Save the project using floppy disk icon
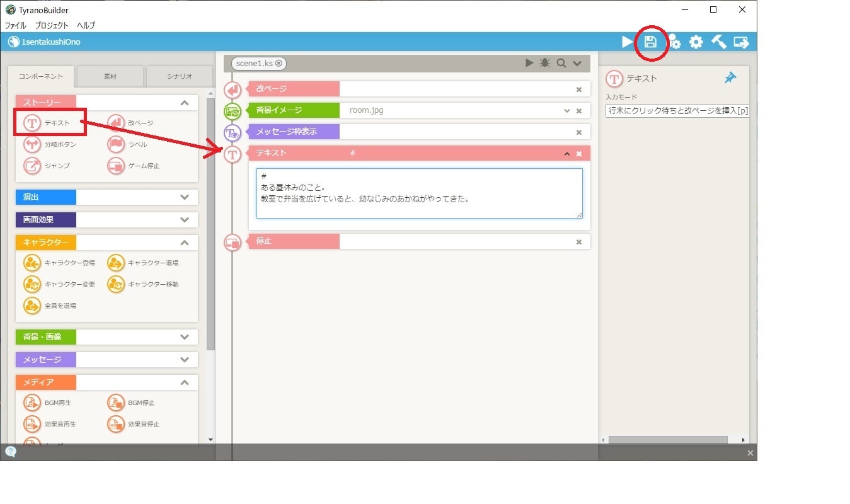Screen dimensions: 850x504 click(x=650, y=42)
